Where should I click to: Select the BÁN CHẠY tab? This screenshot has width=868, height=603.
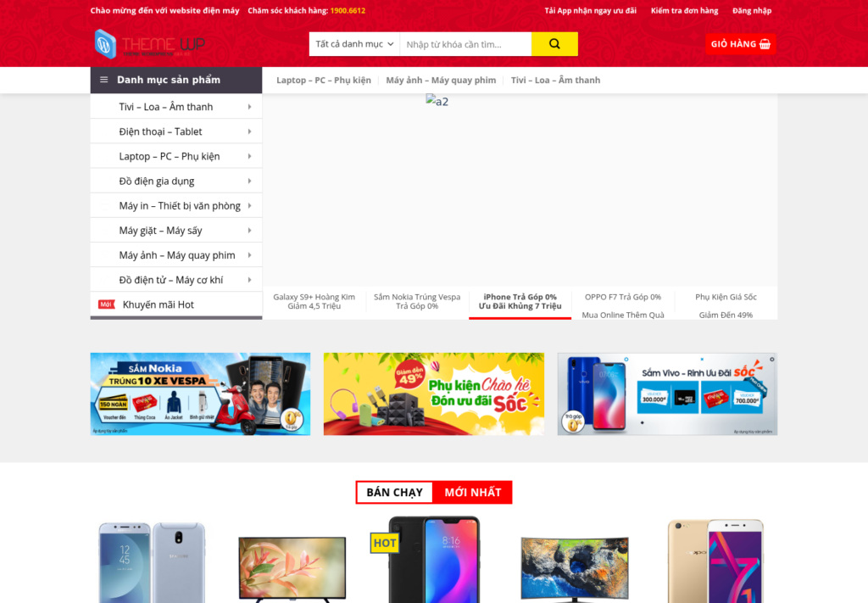pos(395,492)
